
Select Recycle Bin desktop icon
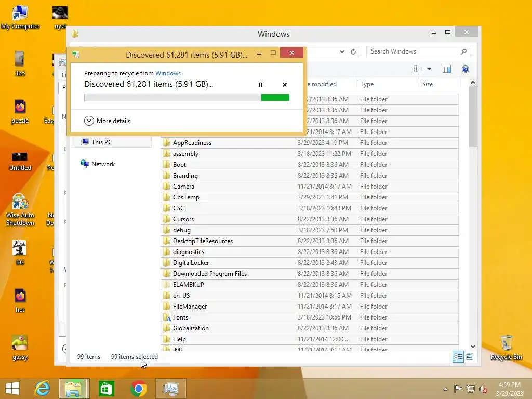(x=506, y=347)
